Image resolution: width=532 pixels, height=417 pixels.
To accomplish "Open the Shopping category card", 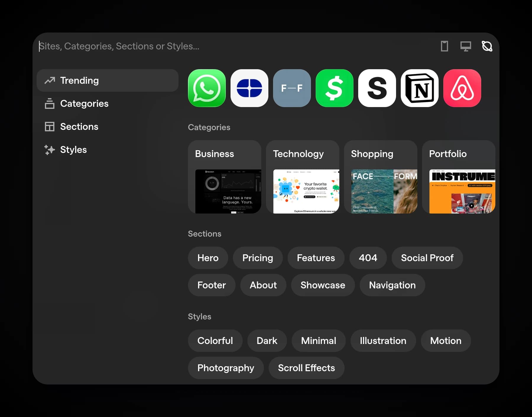I will [381, 177].
